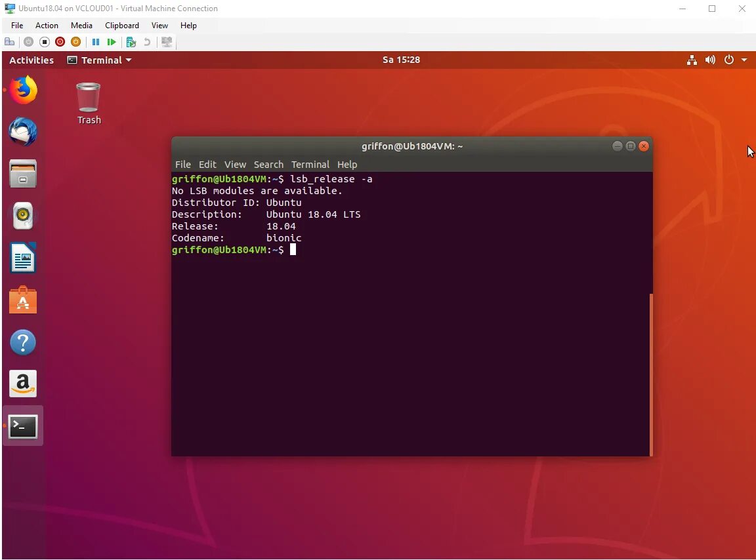The height and width of the screenshot is (560, 756).
Task: Open the Files manager from the dock
Action: click(23, 174)
